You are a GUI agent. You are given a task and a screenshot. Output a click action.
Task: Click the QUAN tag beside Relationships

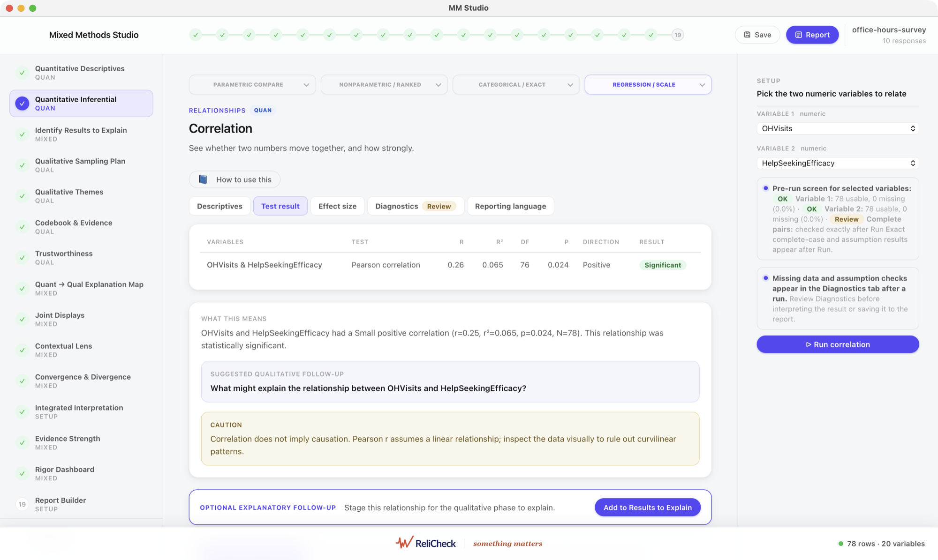click(x=263, y=110)
